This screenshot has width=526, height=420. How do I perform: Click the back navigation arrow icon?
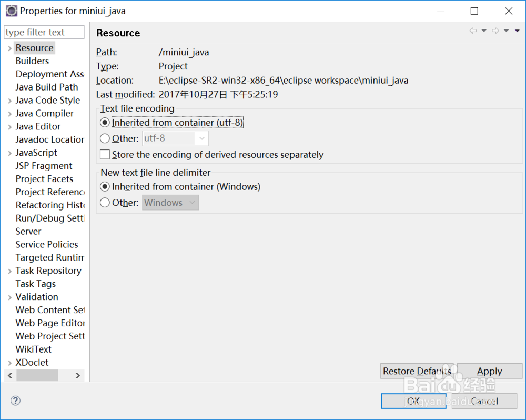click(473, 31)
